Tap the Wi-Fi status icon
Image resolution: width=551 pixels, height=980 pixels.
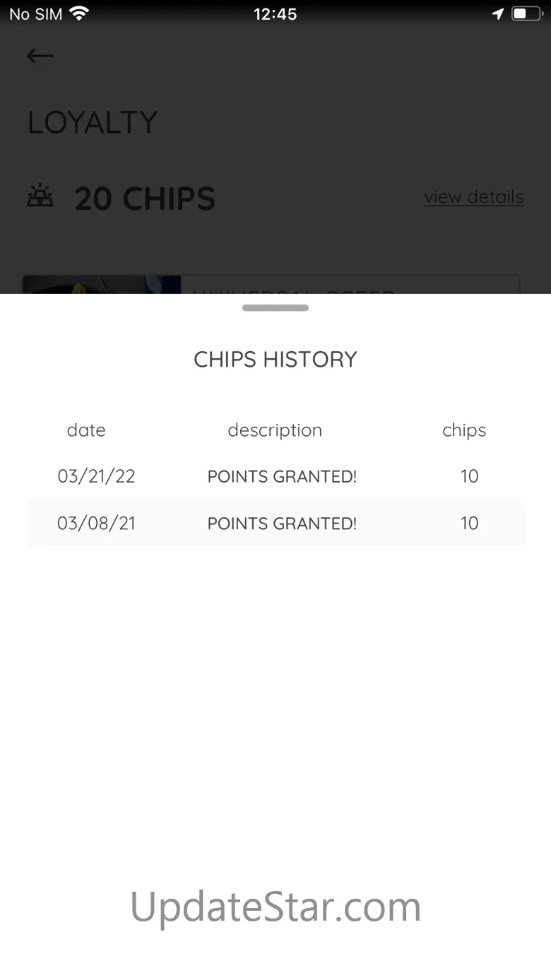(79, 13)
